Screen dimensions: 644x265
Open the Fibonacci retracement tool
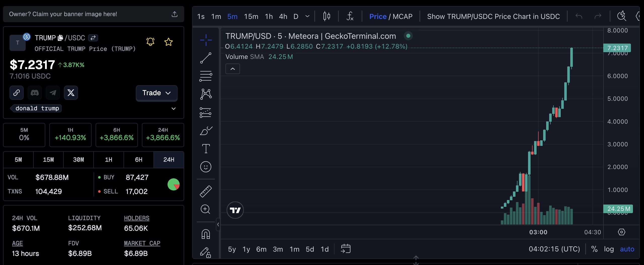206,76
